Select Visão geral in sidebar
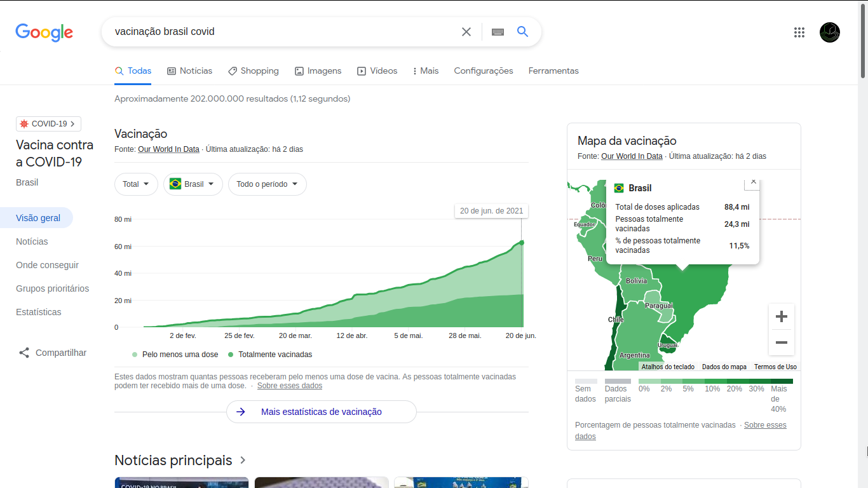Screen dimensions: 868x488 [37, 218]
